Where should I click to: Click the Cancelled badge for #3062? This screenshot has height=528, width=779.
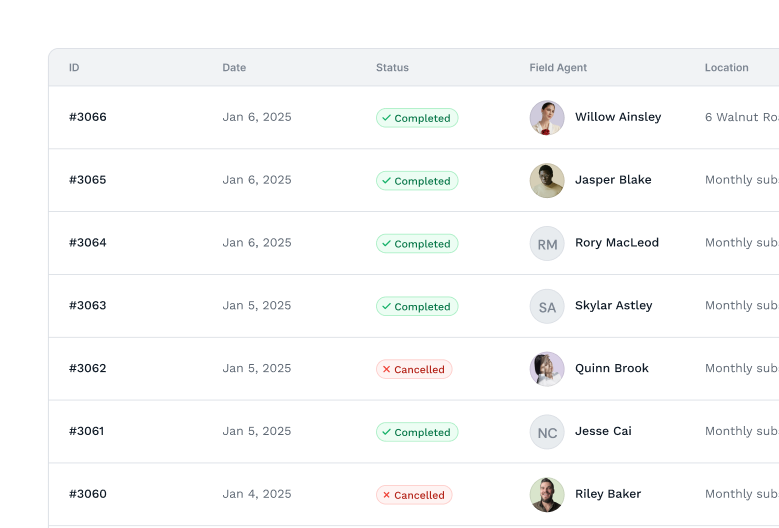tap(414, 370)
